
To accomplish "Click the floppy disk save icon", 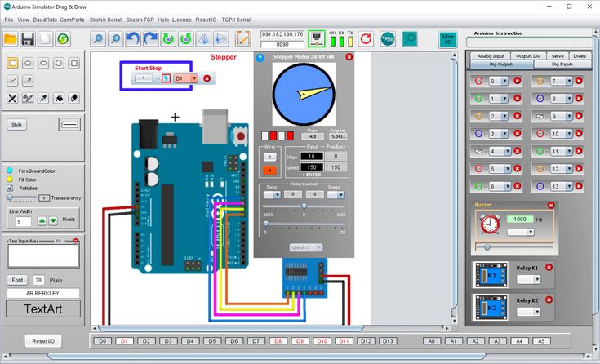I will [28, 38].
